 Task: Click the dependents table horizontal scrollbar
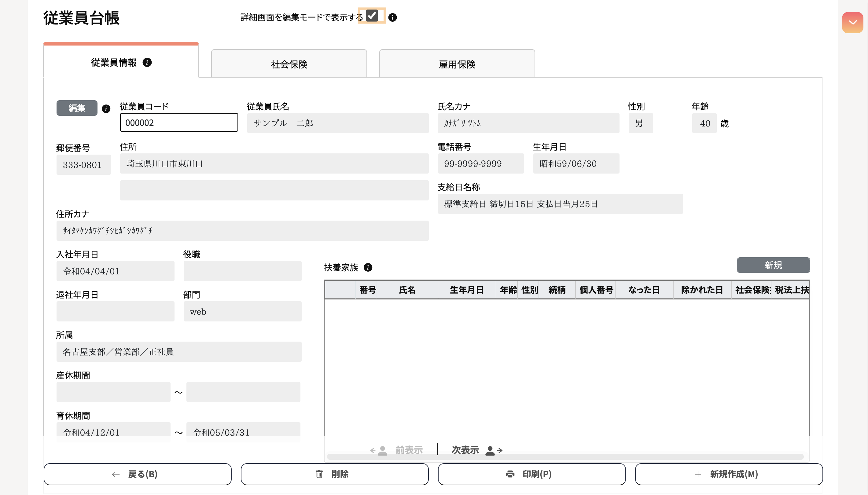point(565,457)
